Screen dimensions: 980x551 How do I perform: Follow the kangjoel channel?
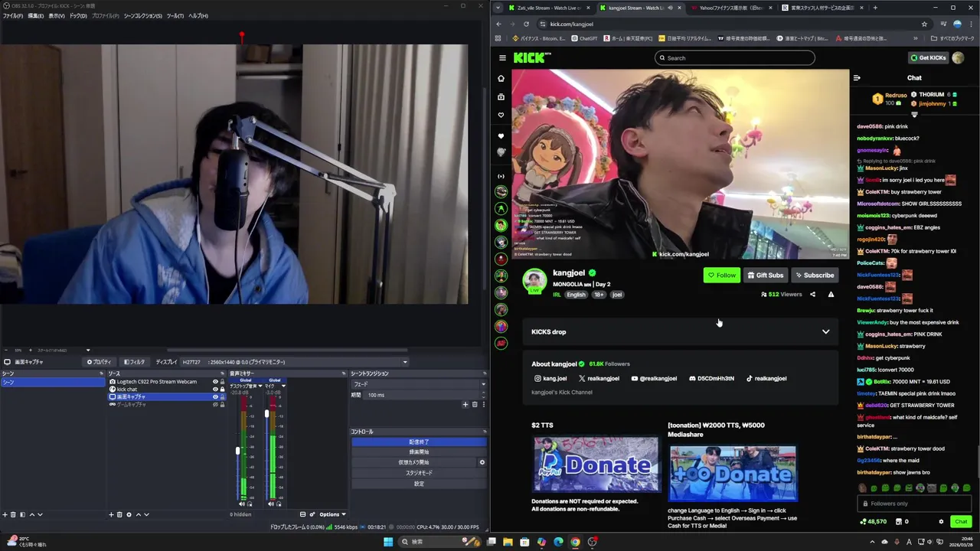coord(721,275)
